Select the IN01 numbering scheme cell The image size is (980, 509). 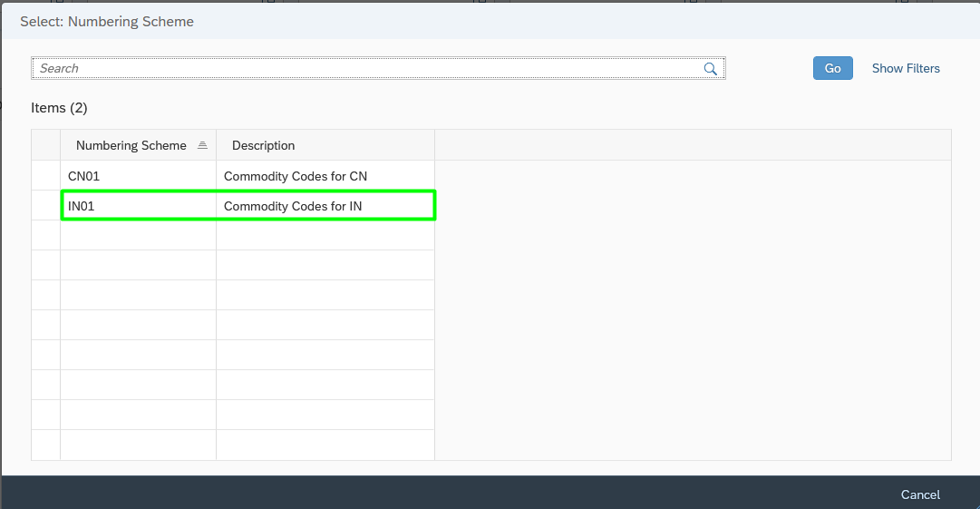tap(138, 206)
